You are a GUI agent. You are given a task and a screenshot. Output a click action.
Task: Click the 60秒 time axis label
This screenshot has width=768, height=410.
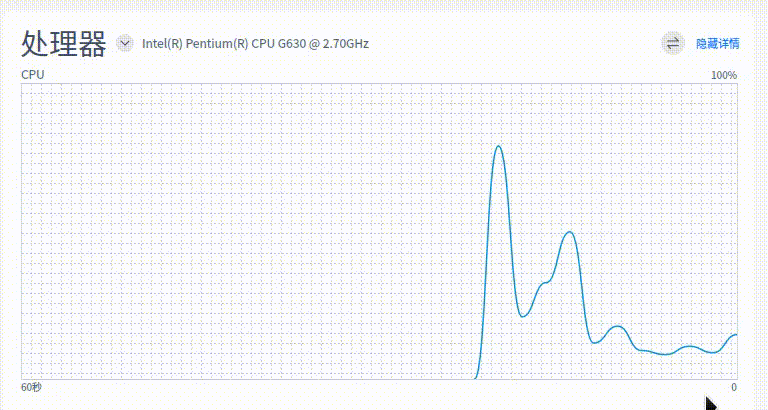(x=31, y=387)
